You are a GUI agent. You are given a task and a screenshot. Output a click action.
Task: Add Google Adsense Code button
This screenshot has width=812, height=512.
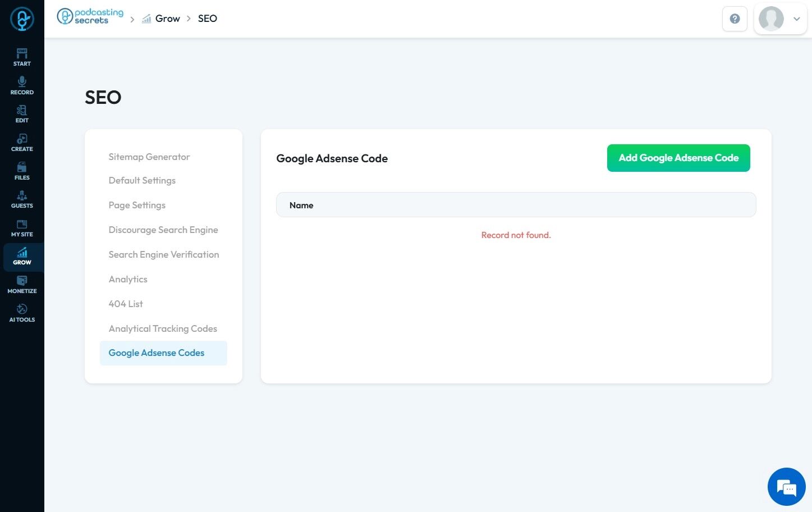click(x=678, y=158)
